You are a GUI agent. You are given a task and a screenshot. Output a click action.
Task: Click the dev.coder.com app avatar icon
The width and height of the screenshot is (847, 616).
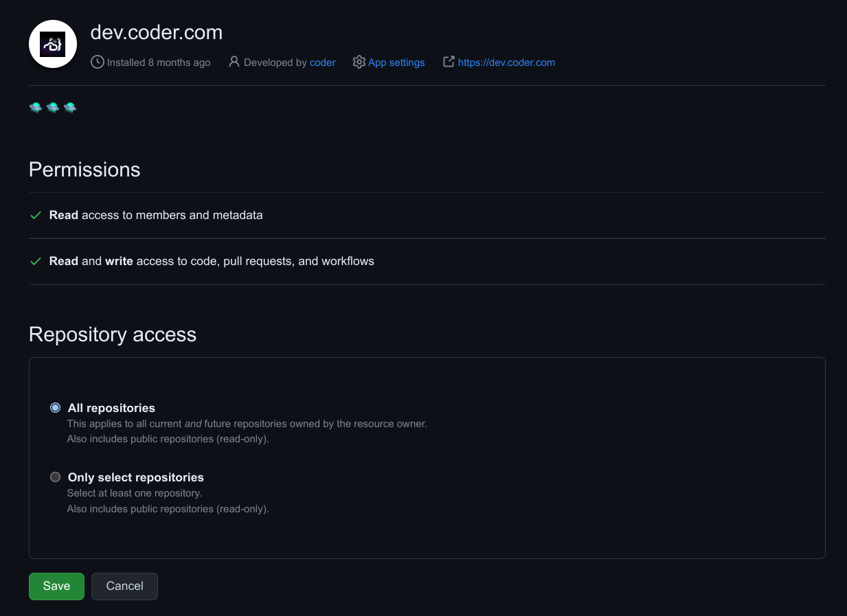click(52, 44)
